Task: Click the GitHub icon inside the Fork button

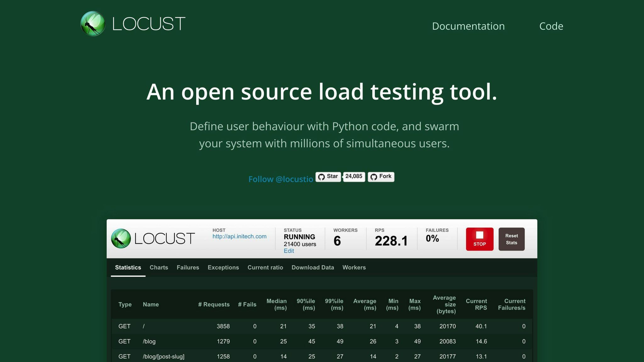Action: pyautogui.click(x=374, y=177)
